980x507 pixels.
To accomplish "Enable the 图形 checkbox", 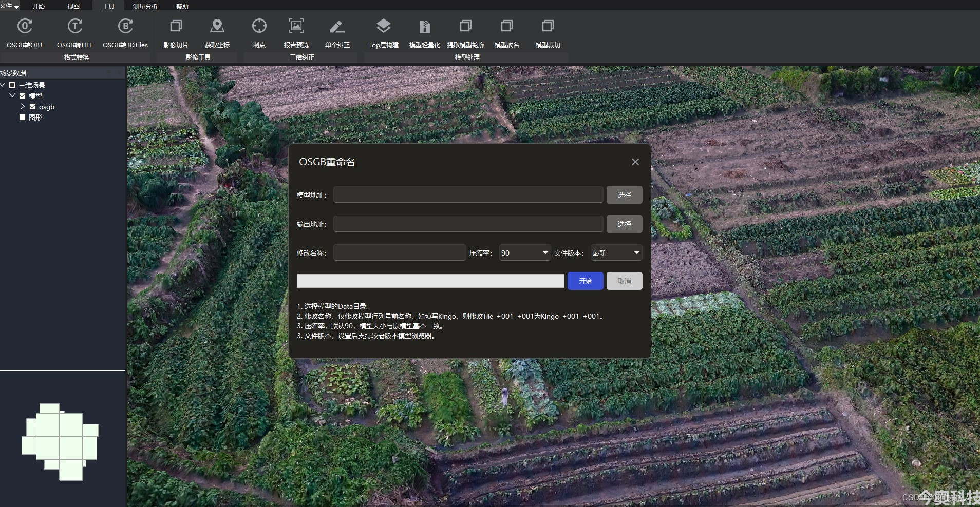I will (22, 117).
